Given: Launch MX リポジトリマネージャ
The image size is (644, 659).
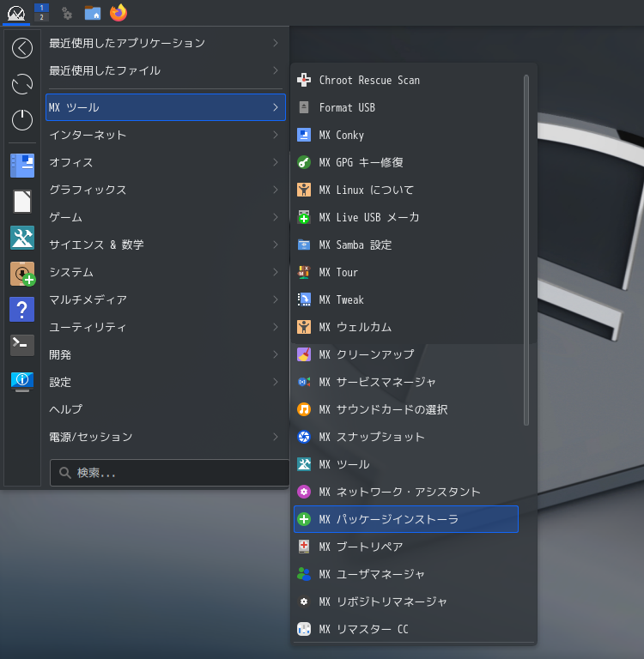Looking at the screenshot, I should [406, 602].
